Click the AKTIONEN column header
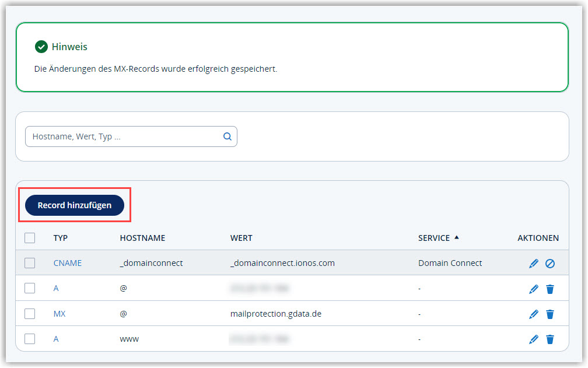Screen dimensions: 588x368 pyautogui.click(x=538, y=238)
